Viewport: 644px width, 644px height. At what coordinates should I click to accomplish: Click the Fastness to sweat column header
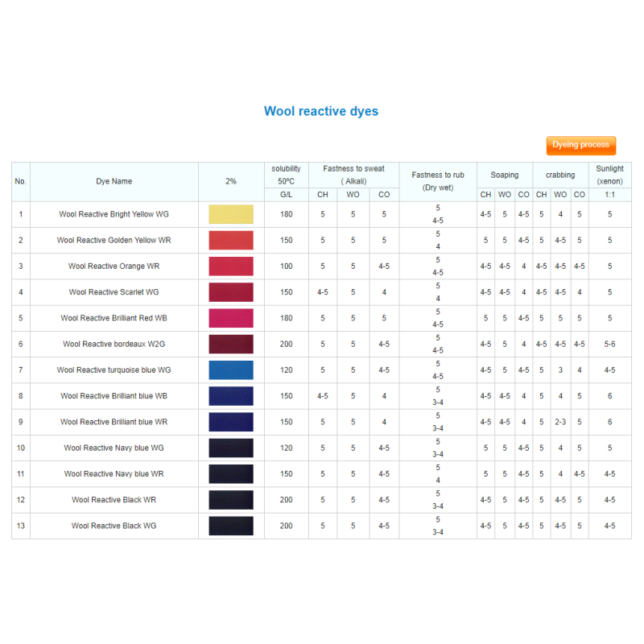coord(353,175)
